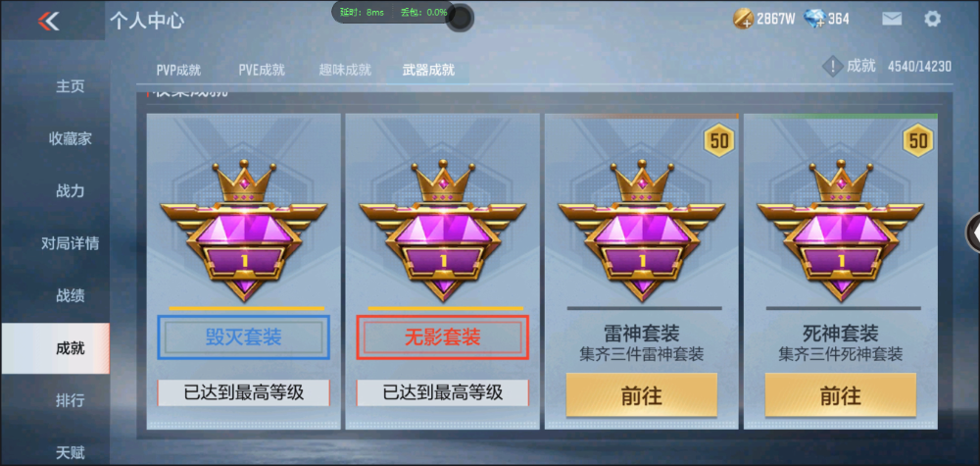
Task: Tap the 50 point hexagon on 死神套装
Action: coord(917,140)
